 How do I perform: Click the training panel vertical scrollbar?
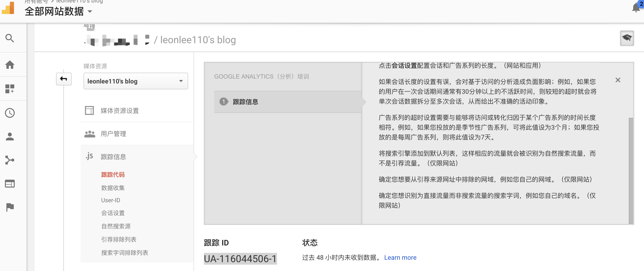[631, 171]
